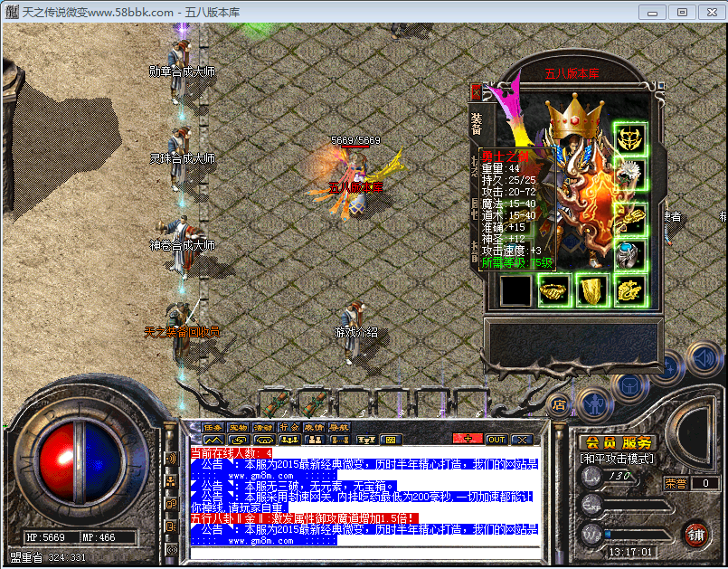The height and width of the screenshot is (569, 728).
Task: Select the golden bracelet slot in the bottom row
Action: 553,290
